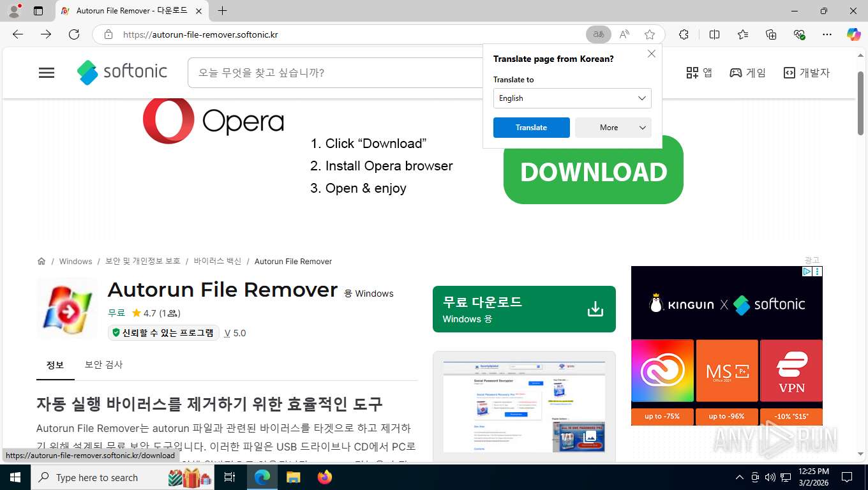Open Windows notification center
Image resolution: width=868 pixels, height=490 pixels.
[847, 477]
